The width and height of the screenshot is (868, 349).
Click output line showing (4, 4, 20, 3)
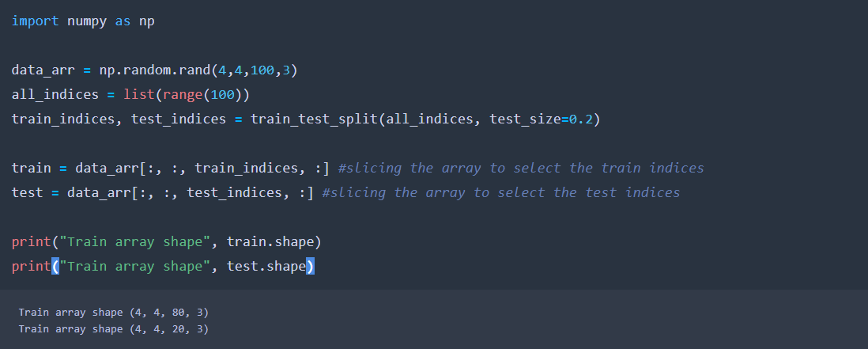tap(114, 329)
